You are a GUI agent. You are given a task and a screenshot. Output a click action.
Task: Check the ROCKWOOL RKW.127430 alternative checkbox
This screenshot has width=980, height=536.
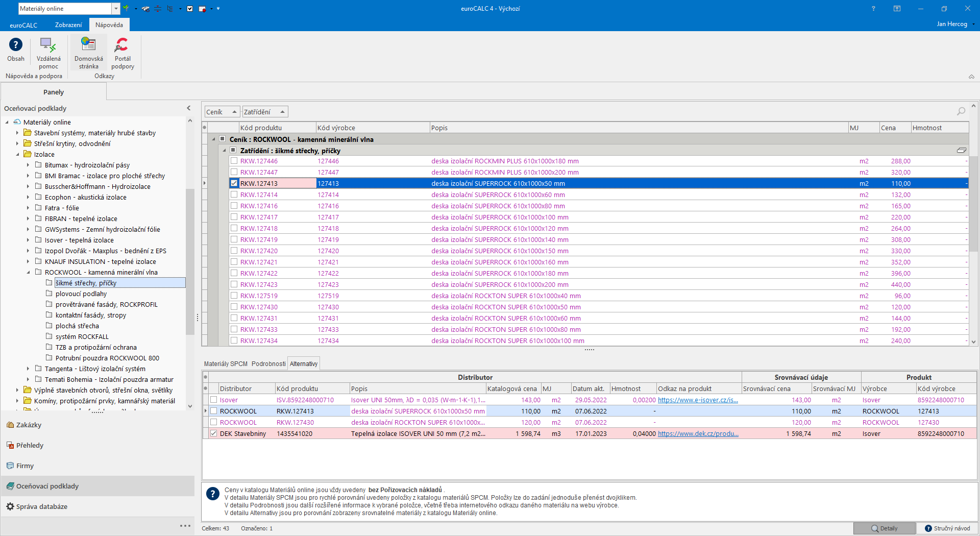click(x=214, y=422)
